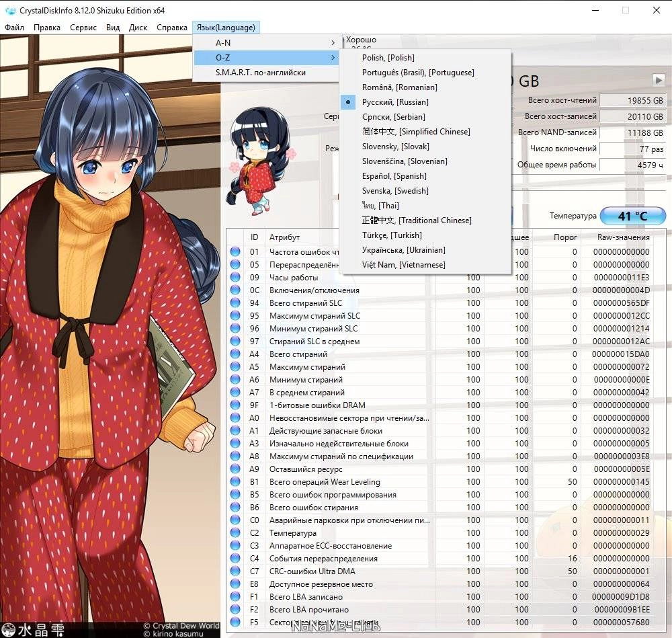Screen dimensions: 672x638
Task: Click the Всего NAND-записей value 11188 GB
Action: pyautogui.click(x=632, y=133)
